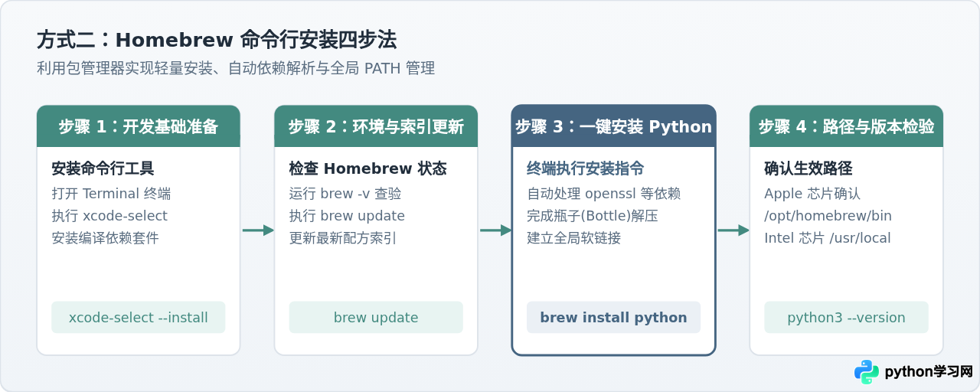The image size is (980, 392).
Task: Click the text 'Apple 芯片确认'
Action: 812,193
